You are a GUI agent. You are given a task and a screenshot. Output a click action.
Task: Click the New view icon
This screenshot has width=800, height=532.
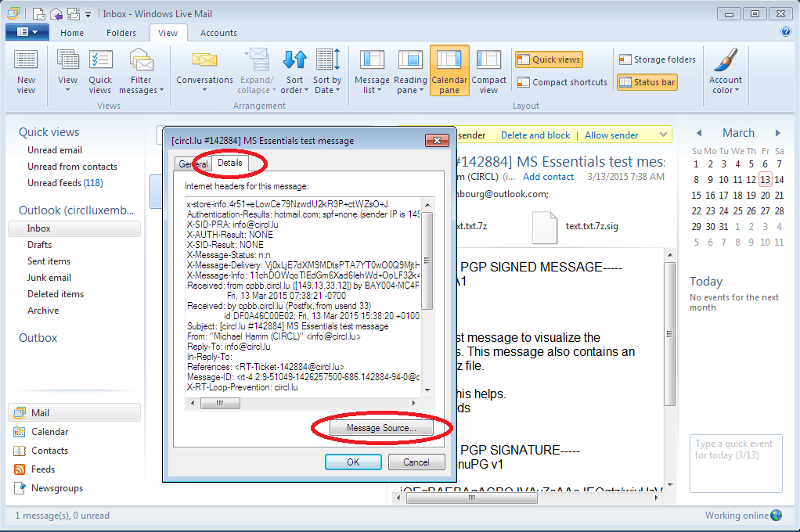pos(26,61)
